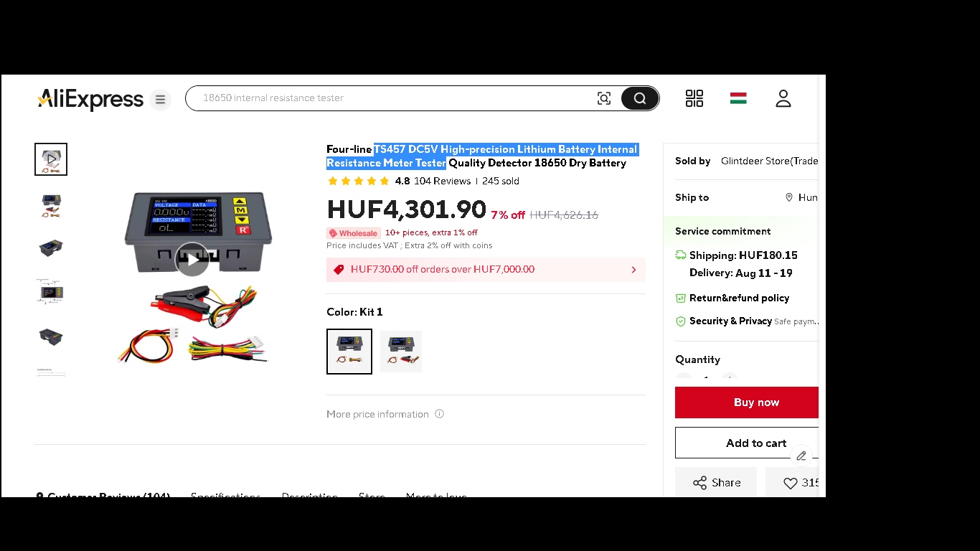Viewport: 980px width, 551px height.
Task: Click the image search camera icon
Action: pyautogui.click(x=604, y=98)
